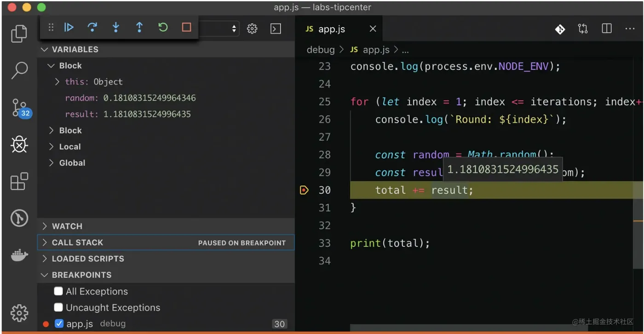Open More Actions ellipsis menu

pos(630,29)
